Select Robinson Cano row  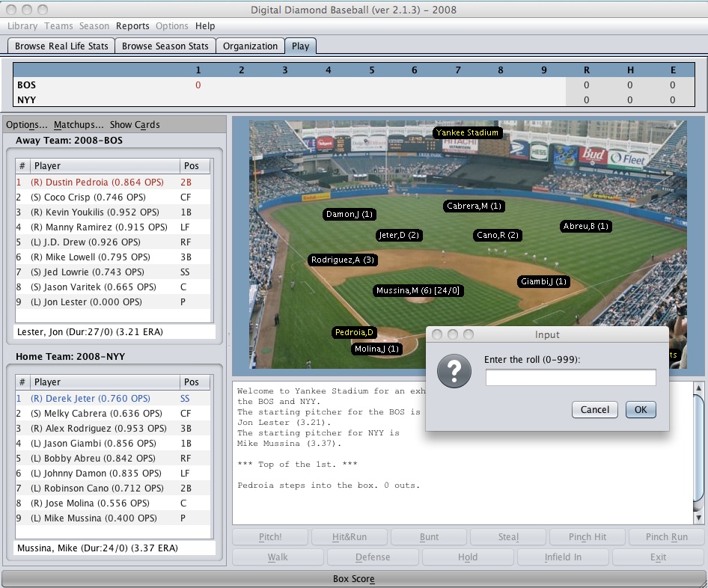[x=113, y=489]
